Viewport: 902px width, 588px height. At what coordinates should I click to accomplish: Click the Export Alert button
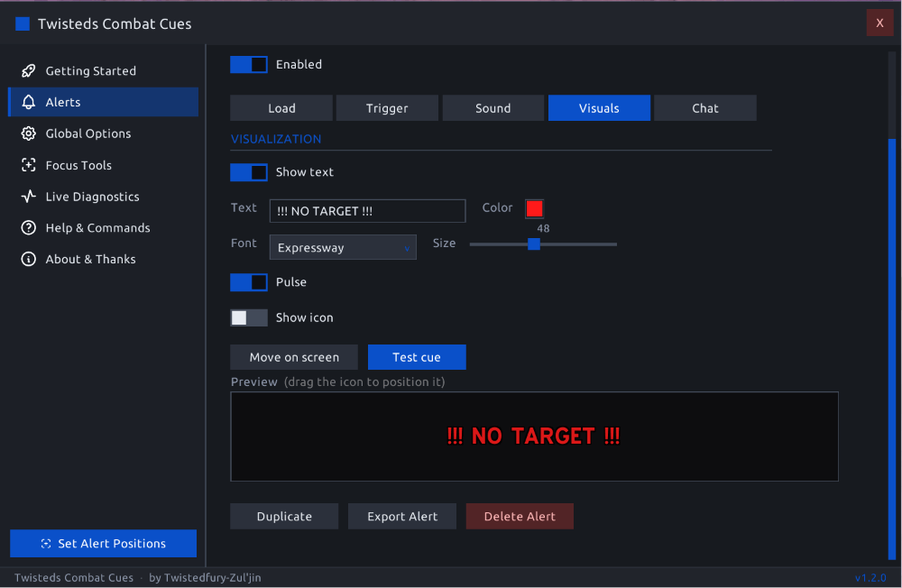coord(402,516)
